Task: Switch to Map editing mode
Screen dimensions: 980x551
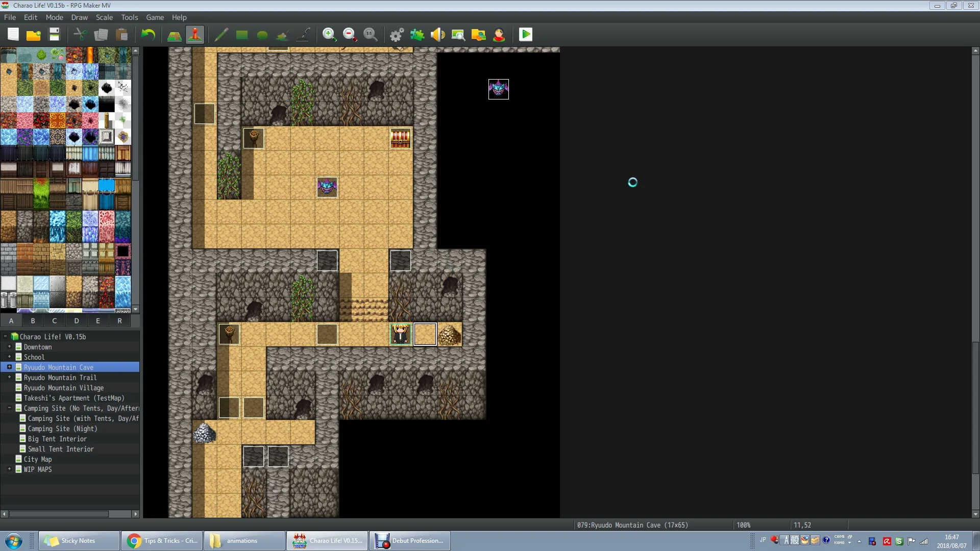Action: point(175,35)
